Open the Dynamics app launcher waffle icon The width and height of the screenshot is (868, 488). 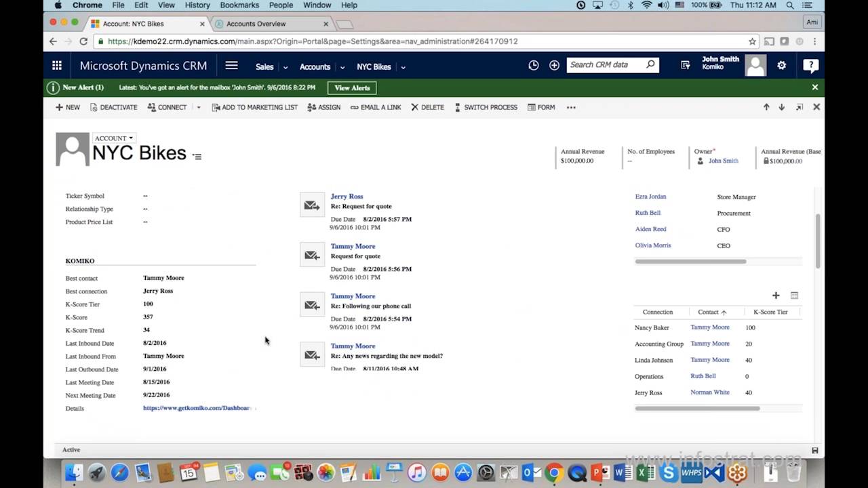pyautogui.click(x=57, y=66)
